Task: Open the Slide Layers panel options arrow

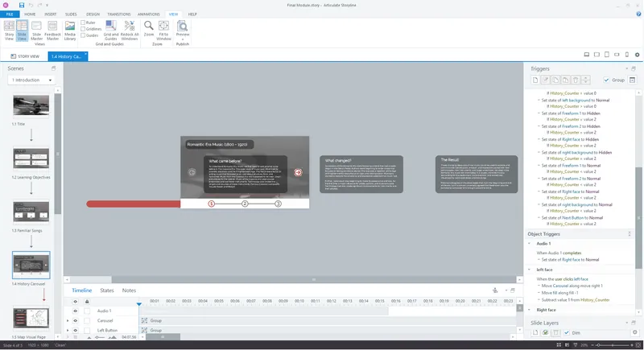Action: (627, 323)
